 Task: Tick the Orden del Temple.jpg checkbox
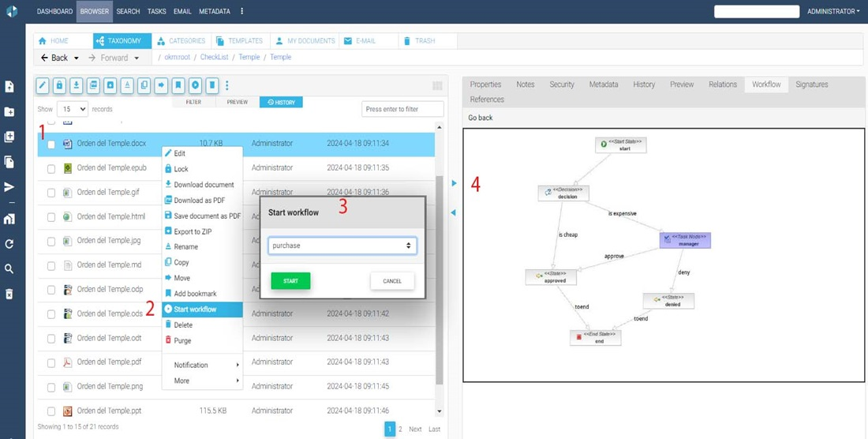[51, 241]
